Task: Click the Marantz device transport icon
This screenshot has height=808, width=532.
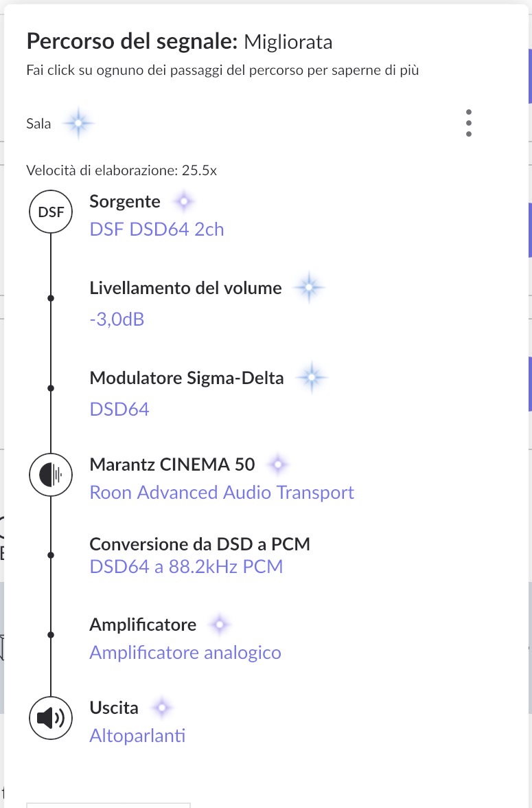Action: point(51,473)
